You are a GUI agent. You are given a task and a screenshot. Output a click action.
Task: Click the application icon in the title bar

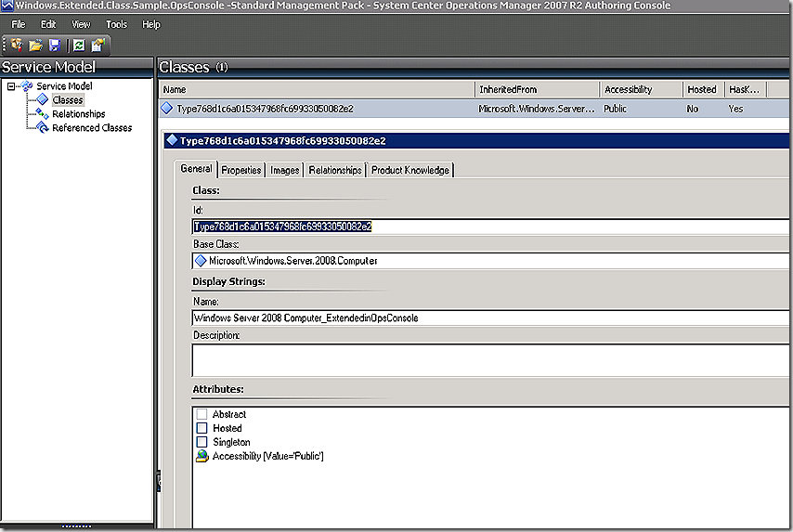tap(7, 6)
